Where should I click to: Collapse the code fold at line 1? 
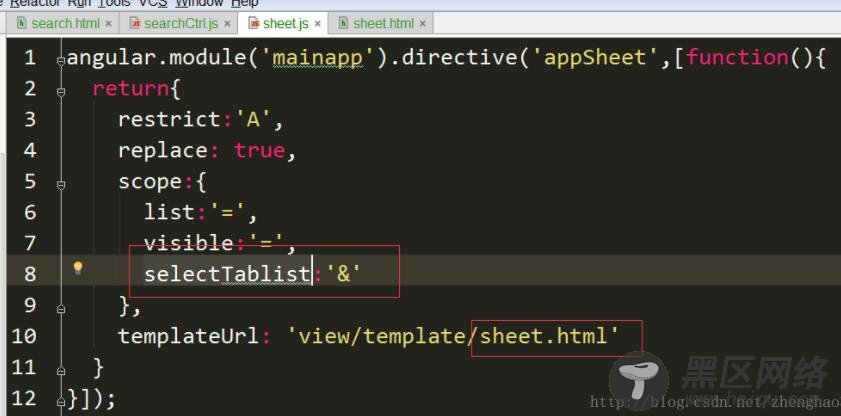tap(61, 62)
